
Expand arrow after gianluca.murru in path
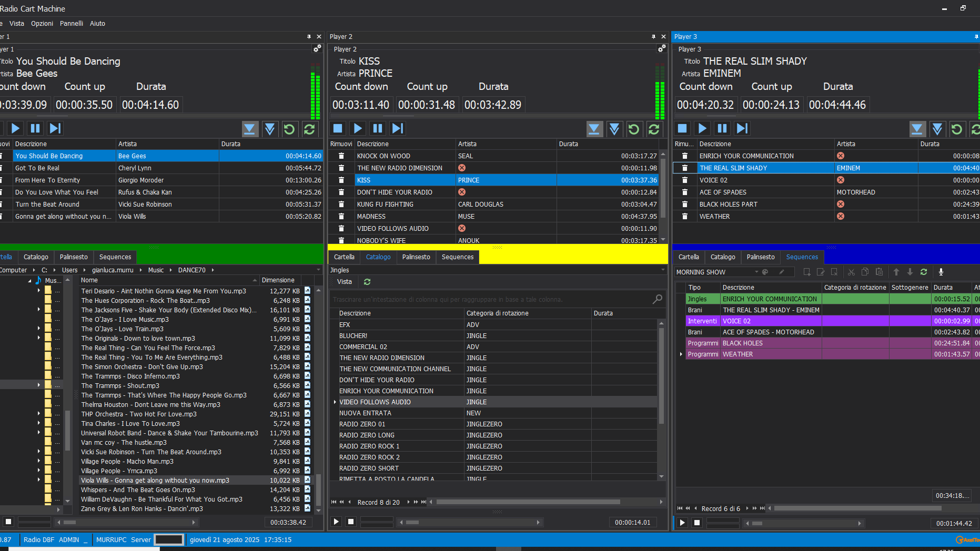pos(141,270)
